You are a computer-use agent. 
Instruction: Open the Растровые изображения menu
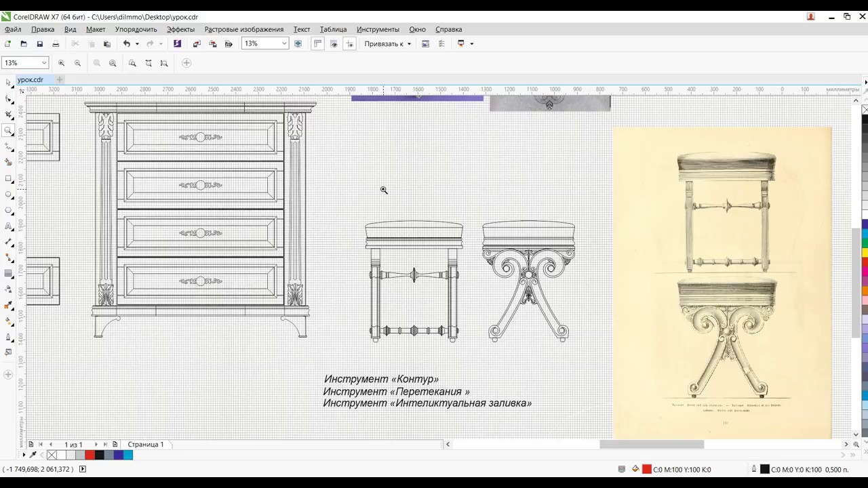tap(244, 29)
